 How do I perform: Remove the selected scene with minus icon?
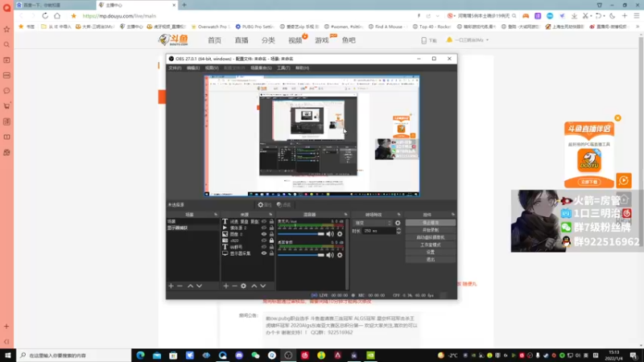click(180, 286)
